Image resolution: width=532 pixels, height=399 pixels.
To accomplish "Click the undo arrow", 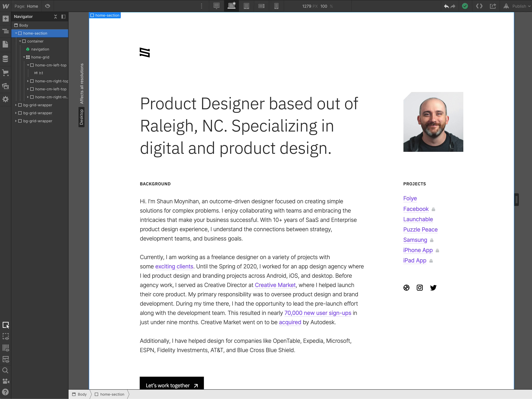I will [x=446, y=6].
